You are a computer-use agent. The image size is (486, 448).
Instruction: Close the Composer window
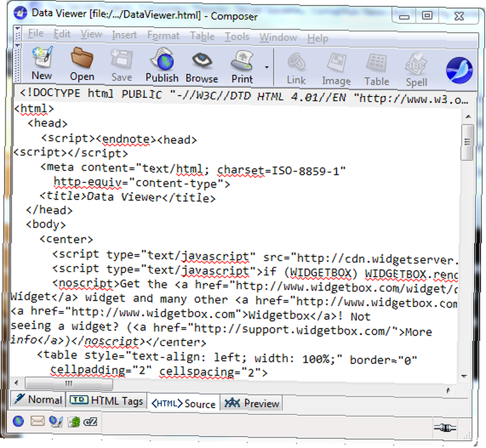(459, 16)
